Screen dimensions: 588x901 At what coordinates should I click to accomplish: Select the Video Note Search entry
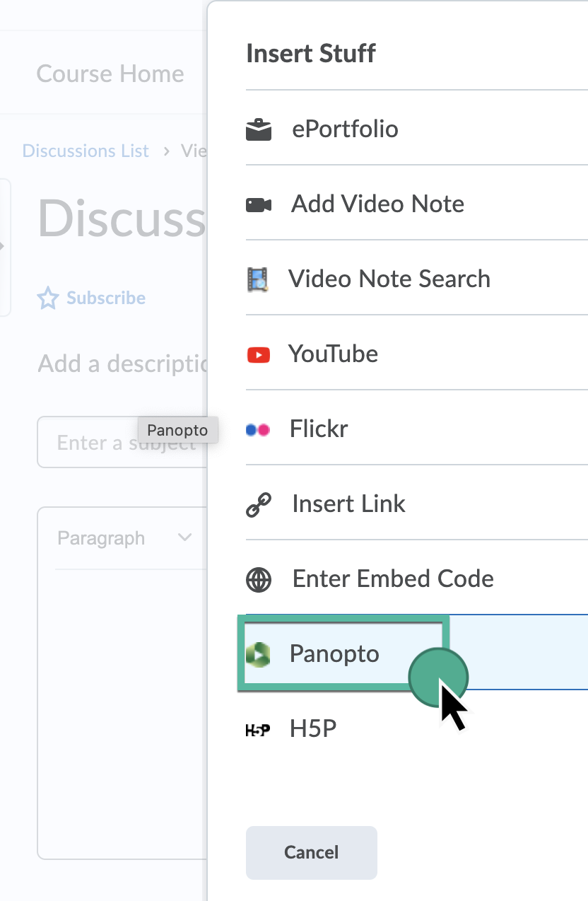[389, 279]
